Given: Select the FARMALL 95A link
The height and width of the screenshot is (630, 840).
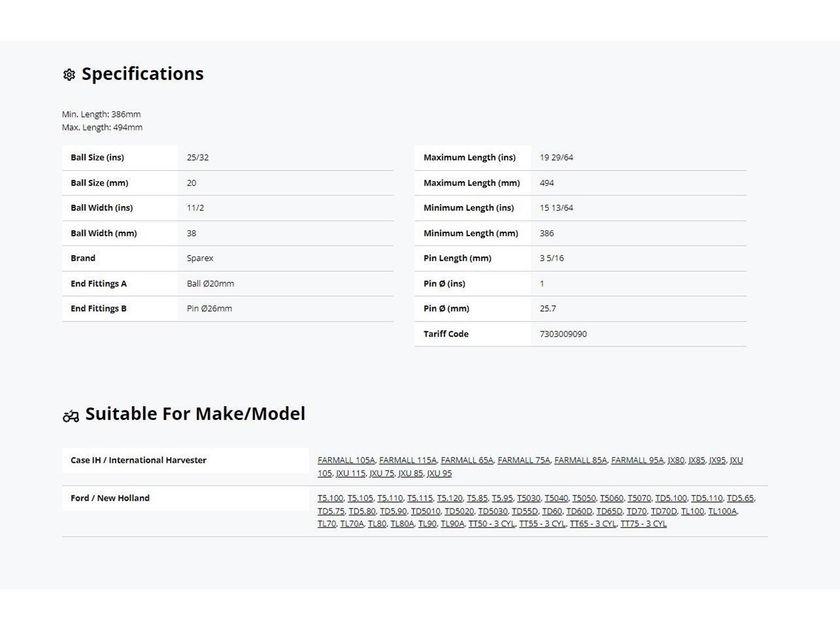Looking at the screenshot, I should coord(637,461).
